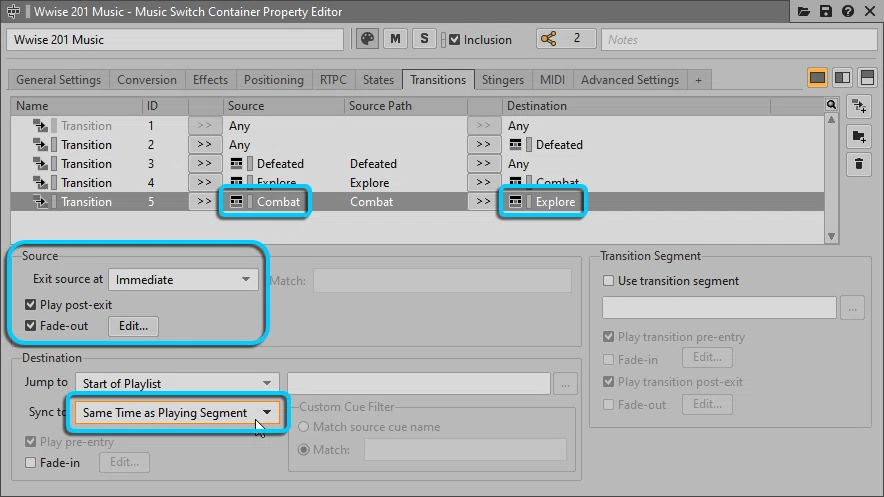Open the color palette icon
This screenshot has height=497, width=884.
click(367, 39)
